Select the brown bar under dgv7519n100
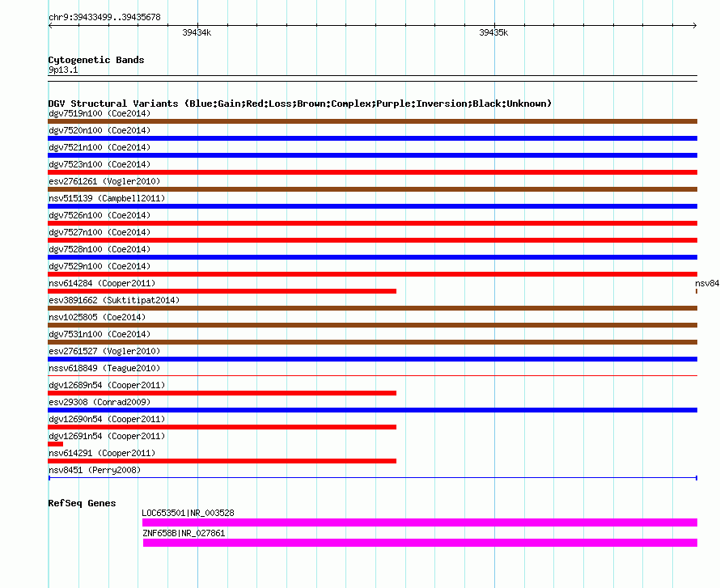Image resolution: width=720 pixels, height=588 pixels. (x=372, y=121)
